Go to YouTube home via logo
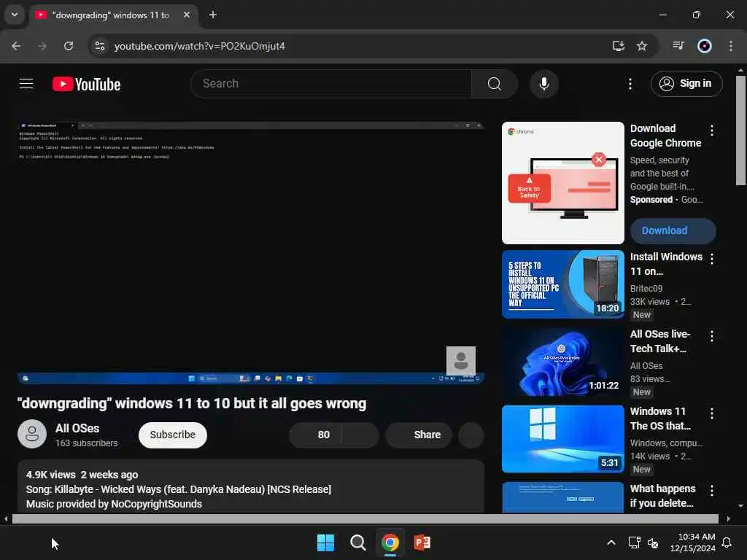Screen dimensions: 747x560 coord(86,85)
